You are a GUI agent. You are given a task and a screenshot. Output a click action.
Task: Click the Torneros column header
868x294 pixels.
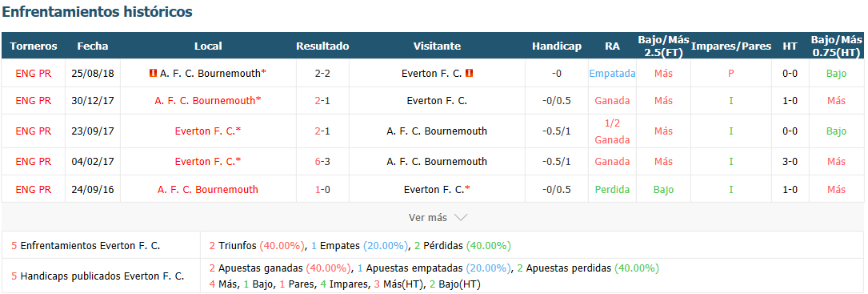pyautogui.click(x=34, y=46)
